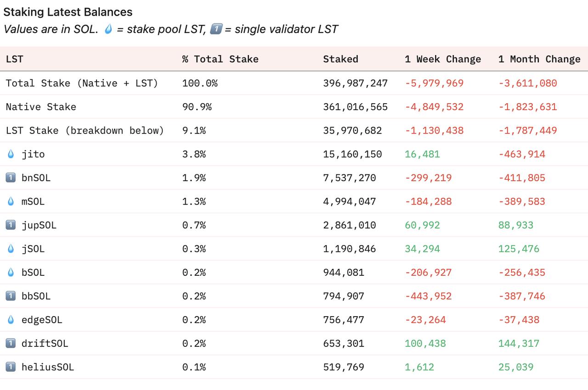Click the LST column header
Image resolution: width=588 pixels, height=390 pixels.
[14, 59]
